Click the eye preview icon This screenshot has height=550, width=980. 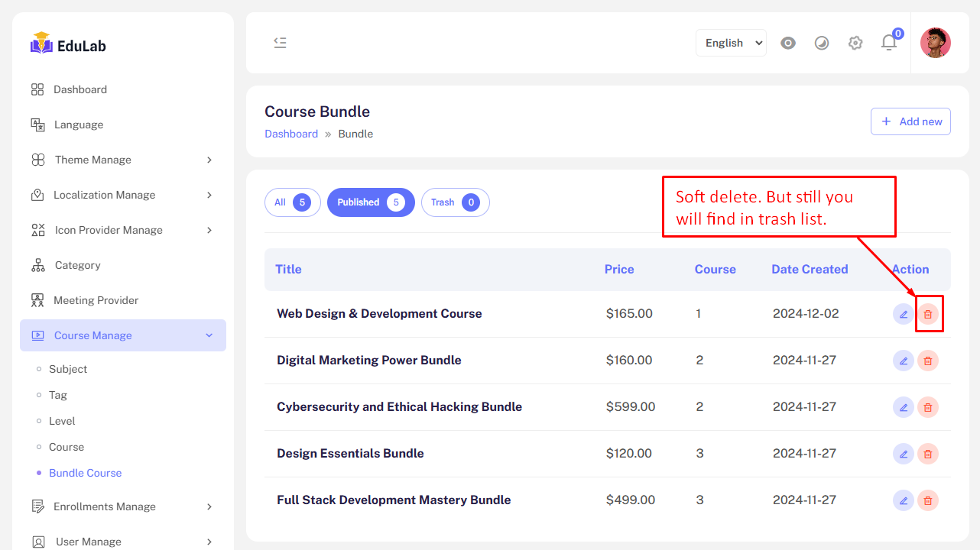[788, 43]
